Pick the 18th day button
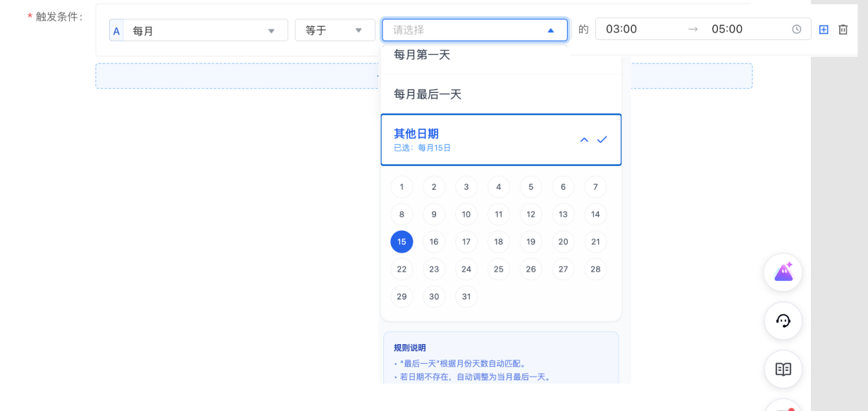Image resolution: width=868 pixels, height=411 pixels. pyautogui.click(x=499, y=242)
